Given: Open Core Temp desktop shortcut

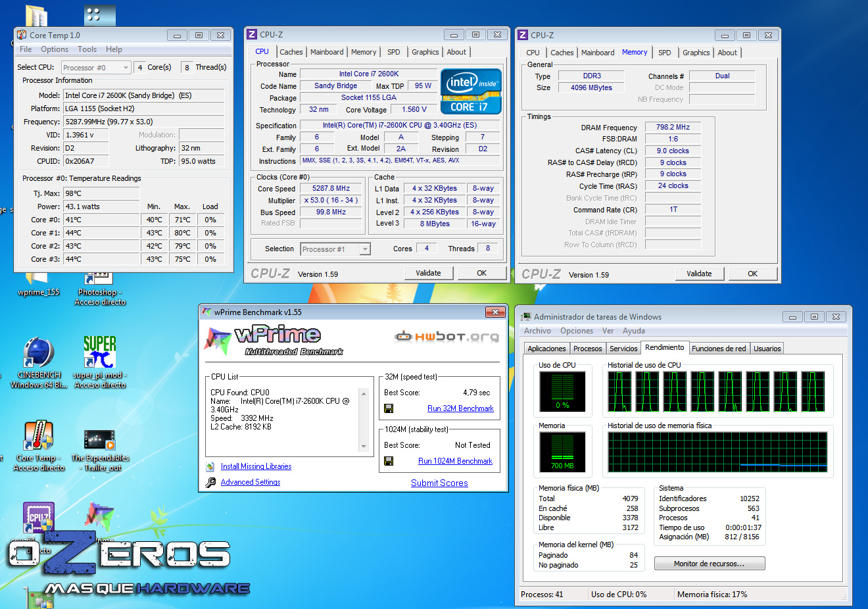Looking at the screenshot, I should coord(39,446).
